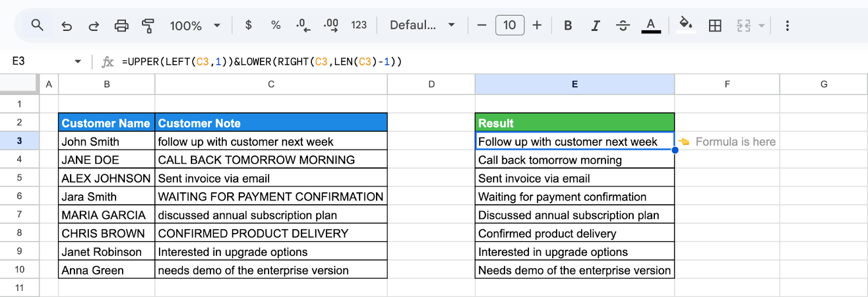Activate the paint format tool

(x=148, y=25)
